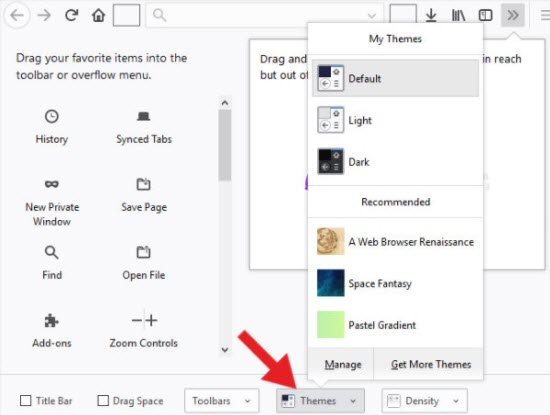Click the Reload page icon
The image size is (550, 415).
pos(72,15)
